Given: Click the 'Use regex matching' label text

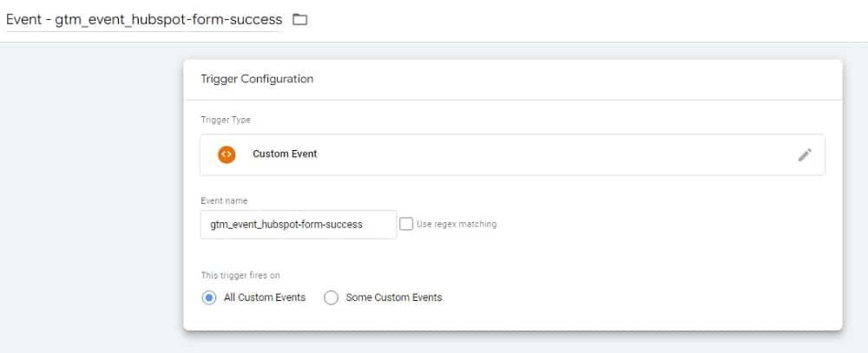Looking at the screenshot, I should point(457,224).
